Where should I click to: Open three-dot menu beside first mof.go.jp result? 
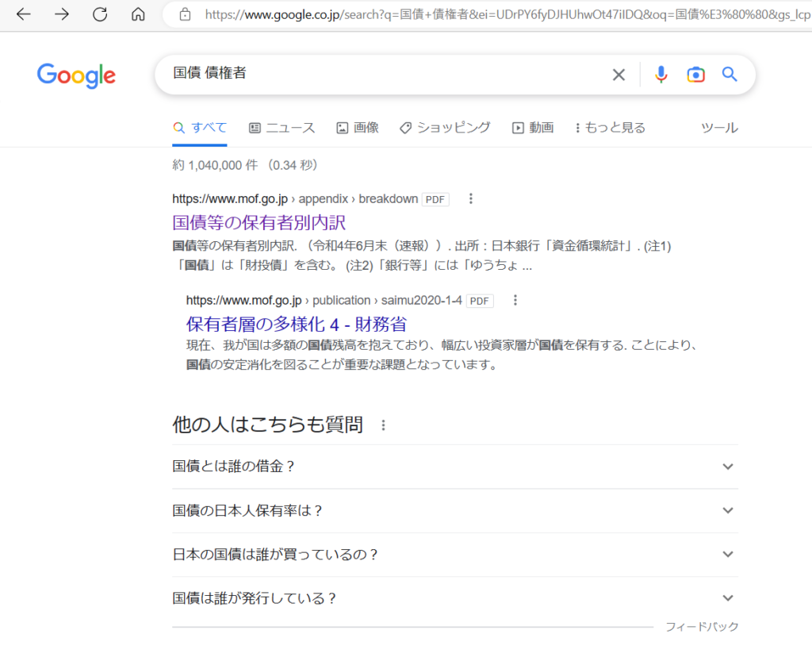click(x=471, y=199)
